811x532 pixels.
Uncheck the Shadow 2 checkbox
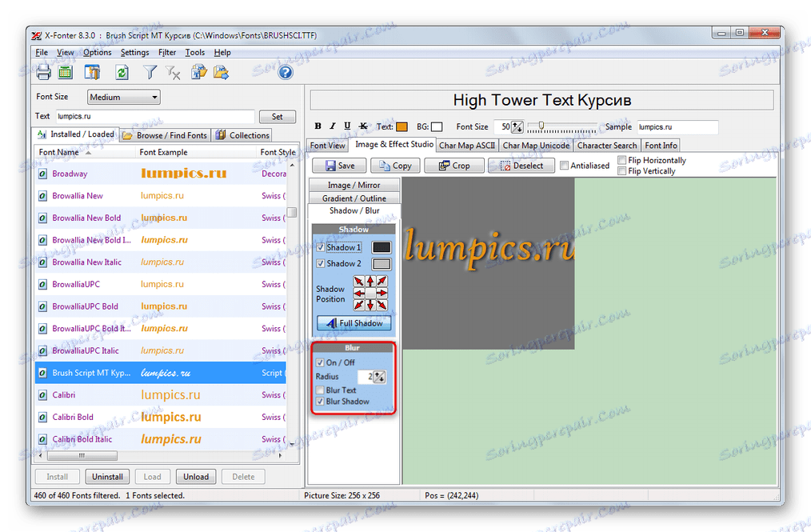coord(320,263)
